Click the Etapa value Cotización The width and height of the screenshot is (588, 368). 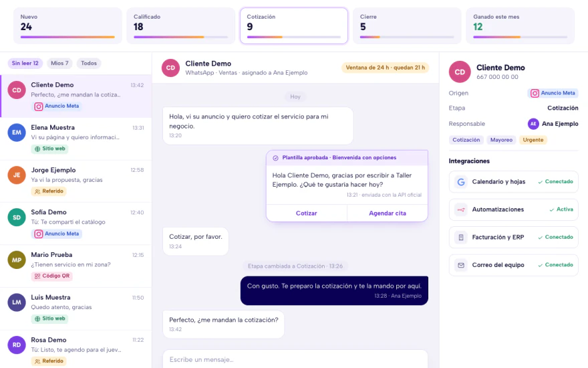[x=563, y=108]
